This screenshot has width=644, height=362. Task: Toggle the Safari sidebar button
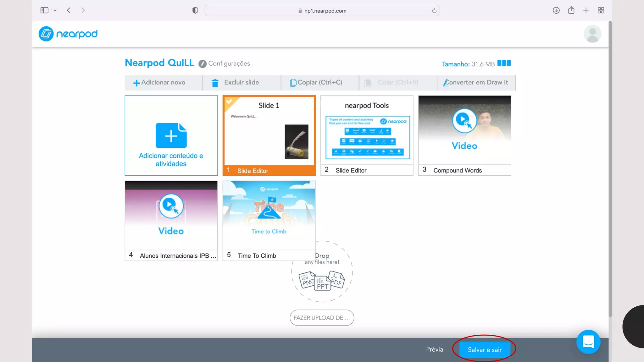44,10
